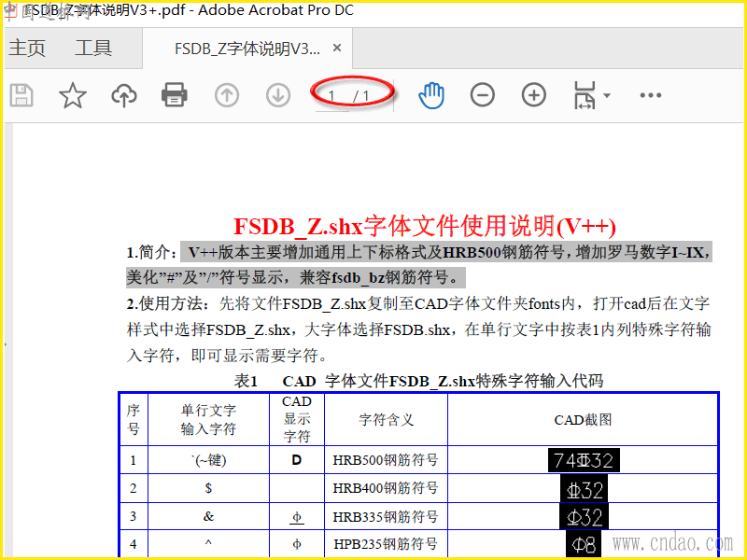Click the 2.使用方法 paragraph text

tap(418, 329)
